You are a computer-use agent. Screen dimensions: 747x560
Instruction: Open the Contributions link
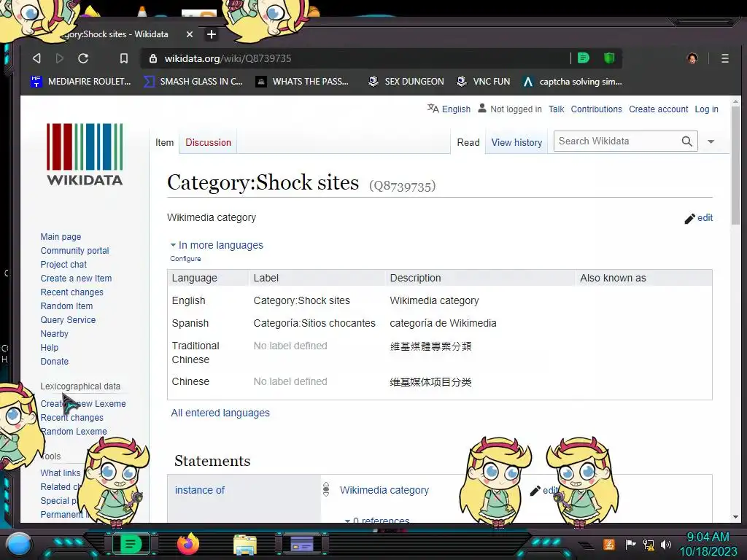click(596, 109)
